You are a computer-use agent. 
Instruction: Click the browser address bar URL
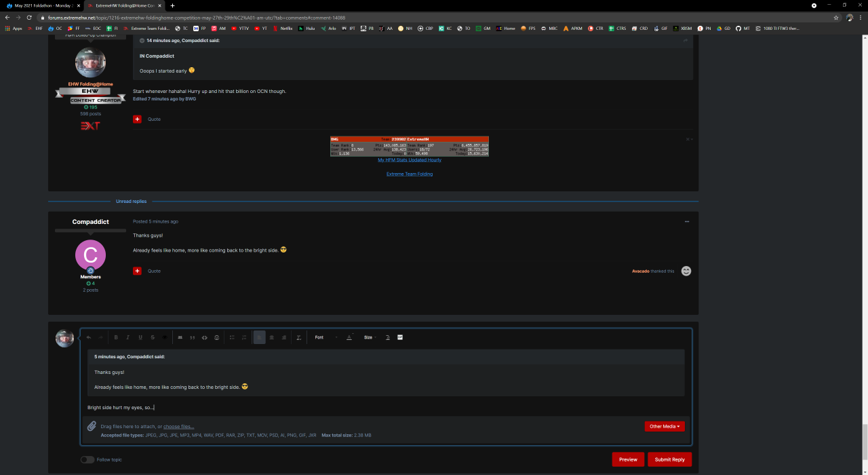coord(203,18)
